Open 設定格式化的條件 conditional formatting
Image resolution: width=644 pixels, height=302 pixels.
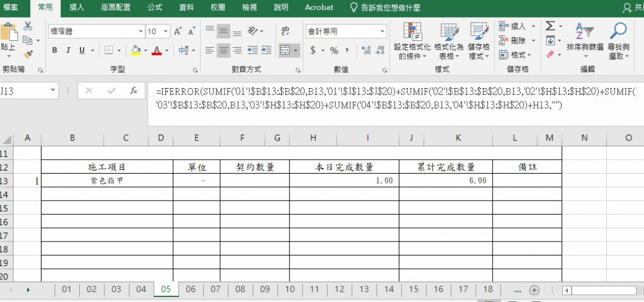(413, 41)
